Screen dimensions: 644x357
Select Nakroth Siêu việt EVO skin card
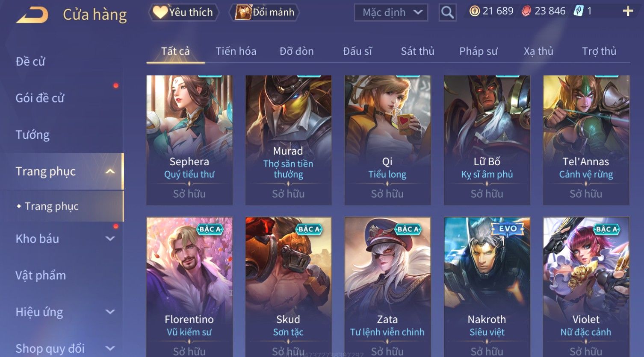click(487, 287)
